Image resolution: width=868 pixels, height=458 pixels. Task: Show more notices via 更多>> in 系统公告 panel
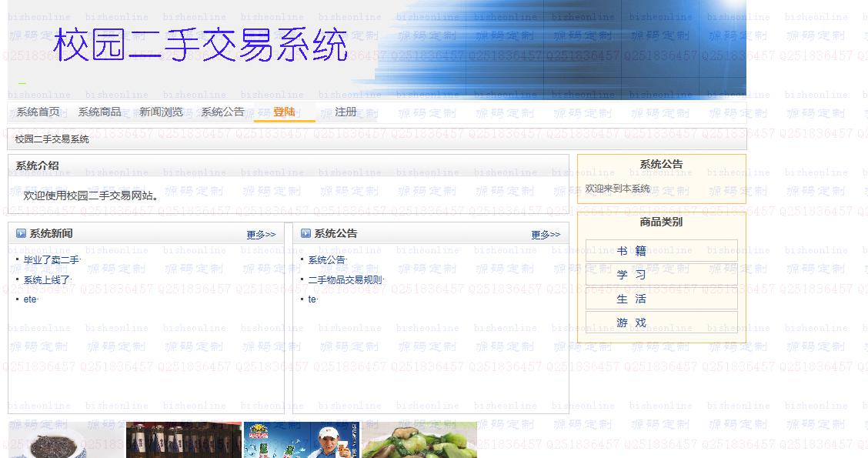pyautogui.click(x=546, y=235)
